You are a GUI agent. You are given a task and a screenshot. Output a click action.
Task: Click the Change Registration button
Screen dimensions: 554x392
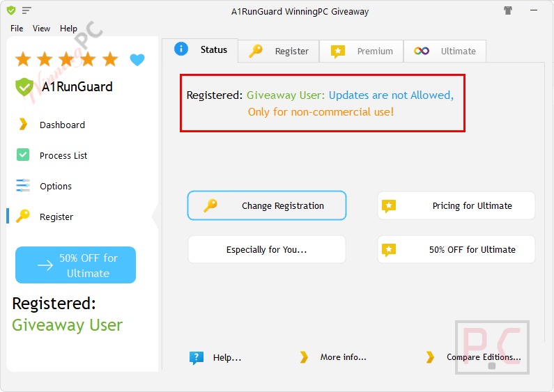coord(267,205)
